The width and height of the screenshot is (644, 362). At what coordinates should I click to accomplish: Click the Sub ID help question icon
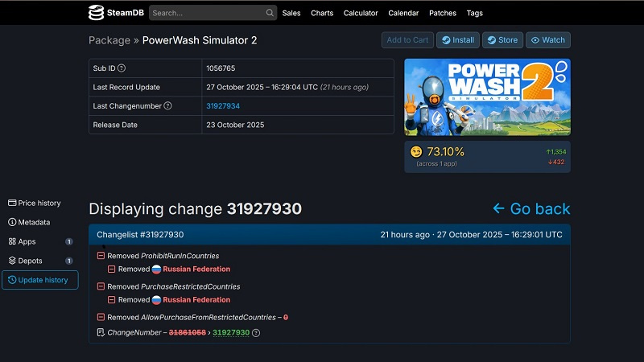point(122,68)
